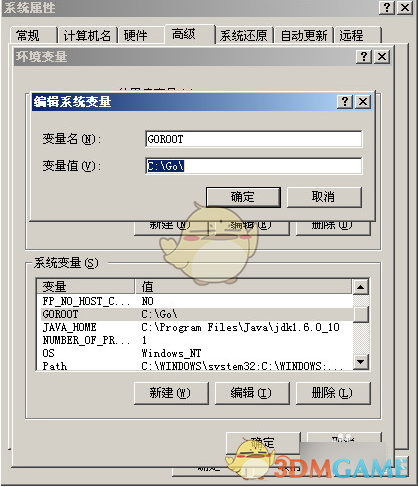Switch to the 常规 tab
This screenshot has height=487, width=418.
33,35
